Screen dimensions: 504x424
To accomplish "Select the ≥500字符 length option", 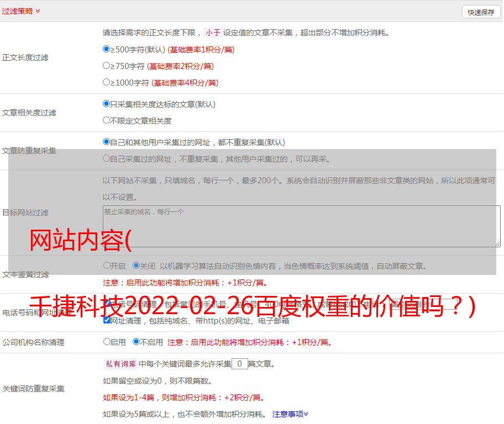I will coord(107,49).
